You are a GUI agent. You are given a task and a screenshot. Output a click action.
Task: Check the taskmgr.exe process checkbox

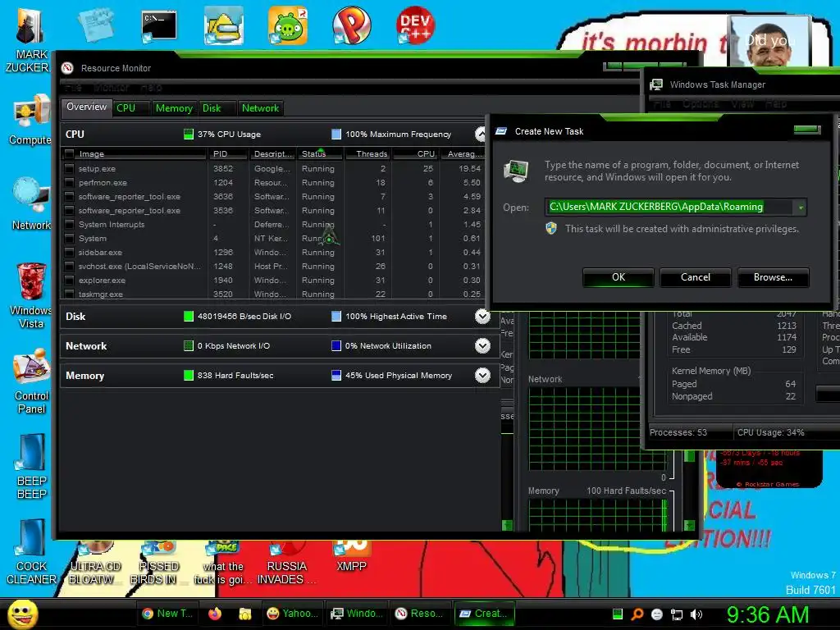pyautogui.click(x=69, y=294)
